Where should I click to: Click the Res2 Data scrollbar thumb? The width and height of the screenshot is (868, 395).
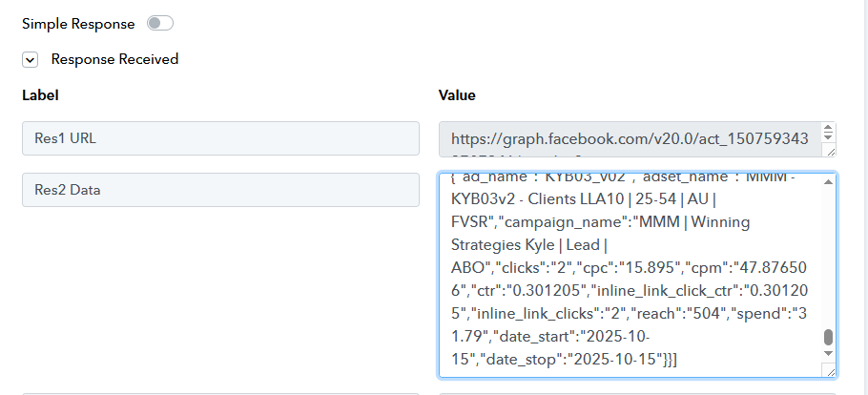828,338
